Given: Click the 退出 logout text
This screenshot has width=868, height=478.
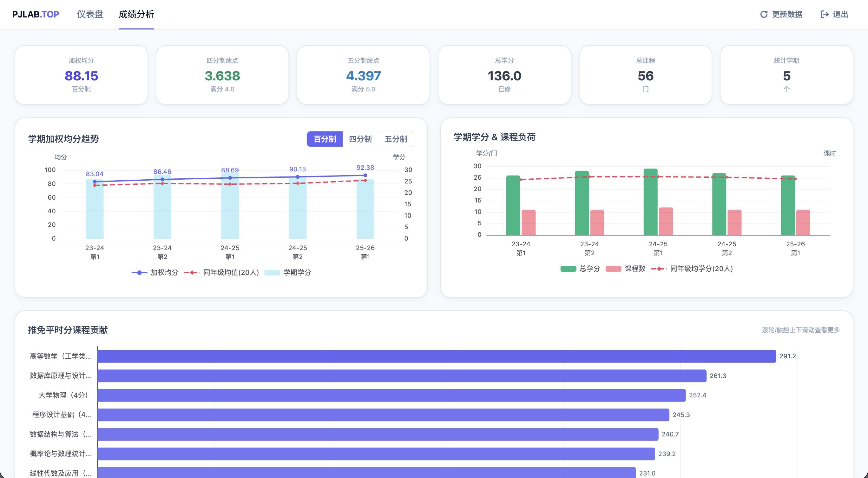Looking at the screenshot, I should 840,14.
